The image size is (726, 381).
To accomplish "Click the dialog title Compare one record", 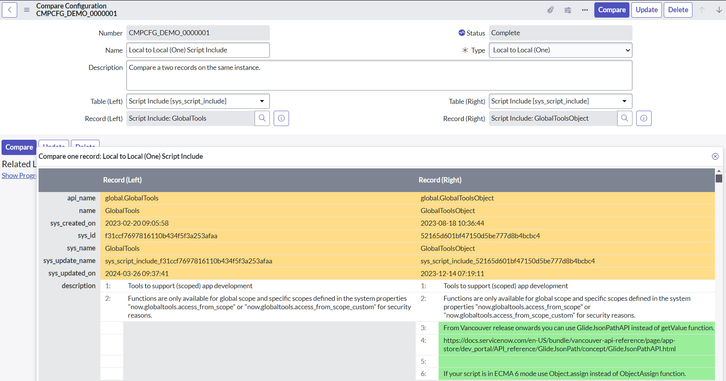I will 120,156.
